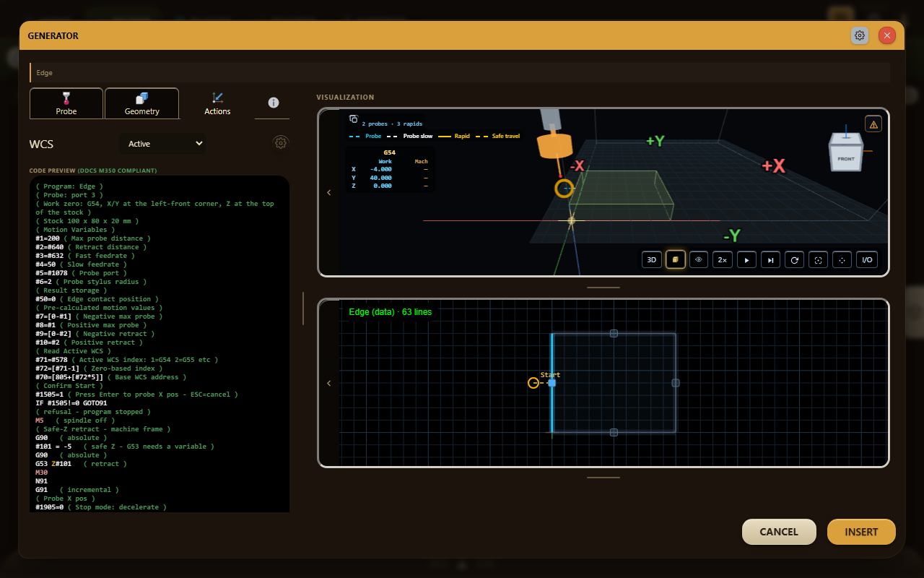Change playback speed with the 2× button

723,259
